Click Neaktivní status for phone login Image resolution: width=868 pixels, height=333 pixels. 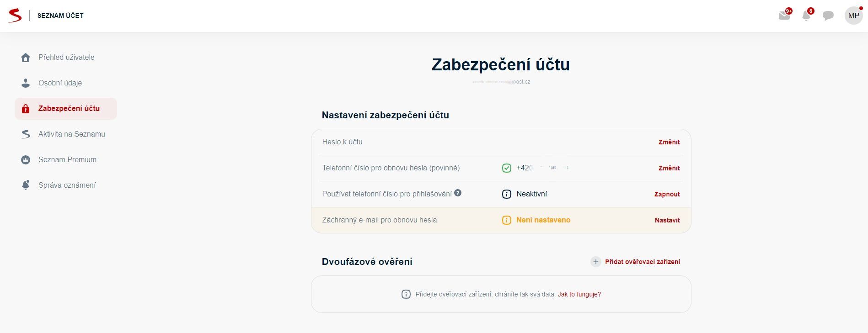point(531,194)
